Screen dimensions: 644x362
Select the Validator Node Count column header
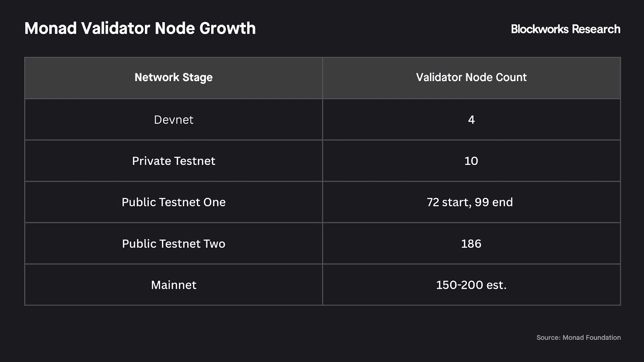pos(471,77)
